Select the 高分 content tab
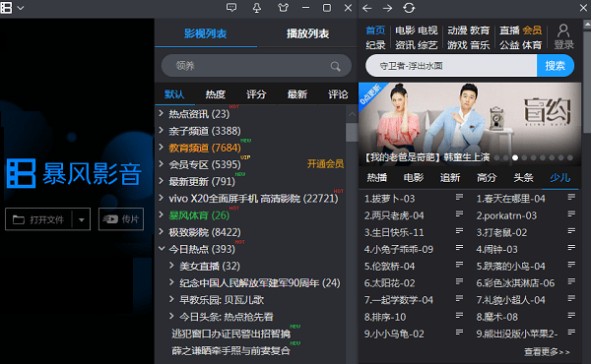591x364 pixels. (487, 178)
